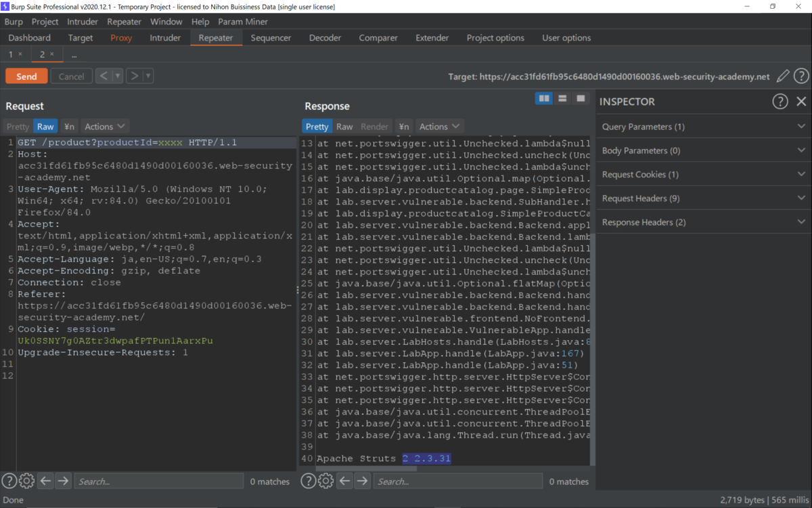812x508 pixels.
Task: Expand Request Cookies (1) section
Action: pyautogui.click(x=704, y=174)
